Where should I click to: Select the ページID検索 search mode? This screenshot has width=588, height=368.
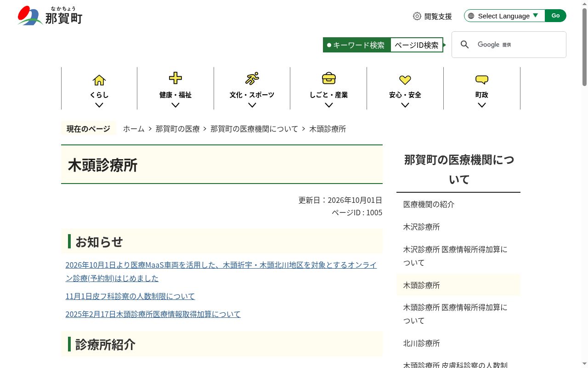click(417, 45)
